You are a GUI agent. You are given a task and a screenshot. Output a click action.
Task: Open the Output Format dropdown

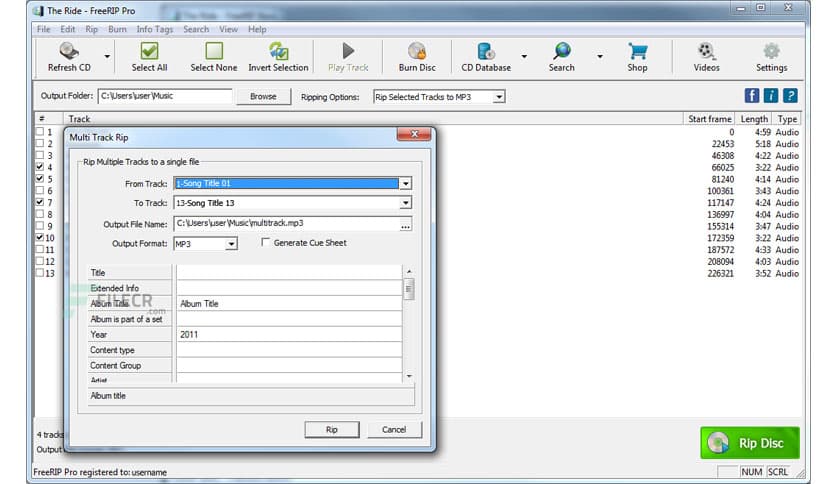point(231,244)
